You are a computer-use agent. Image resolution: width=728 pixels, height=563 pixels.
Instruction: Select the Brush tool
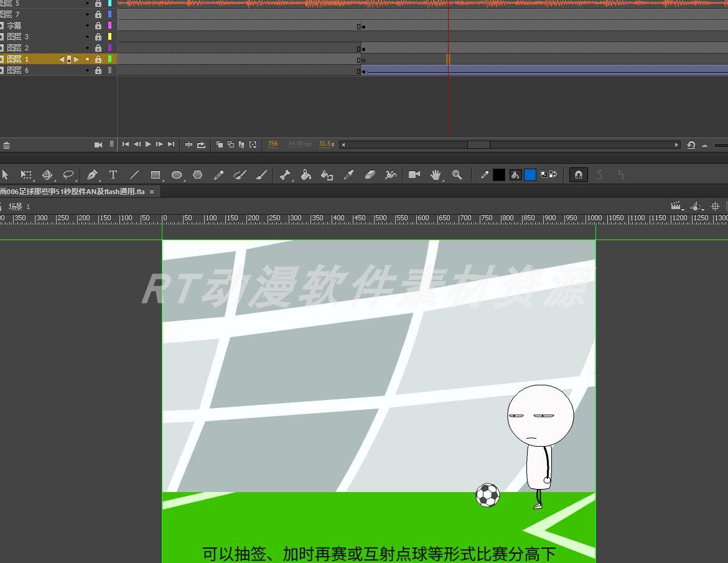tap(261, 175)
